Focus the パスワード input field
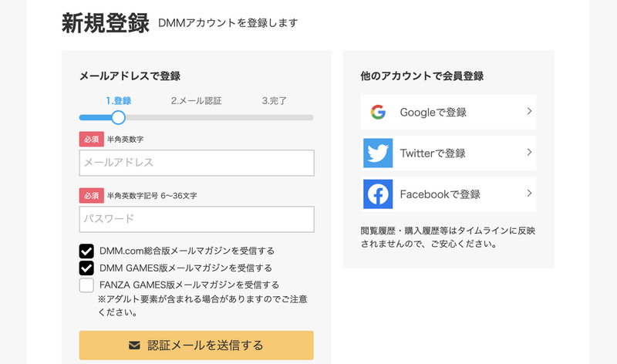This screenshot has height=364, width=617. pos(196,219)
